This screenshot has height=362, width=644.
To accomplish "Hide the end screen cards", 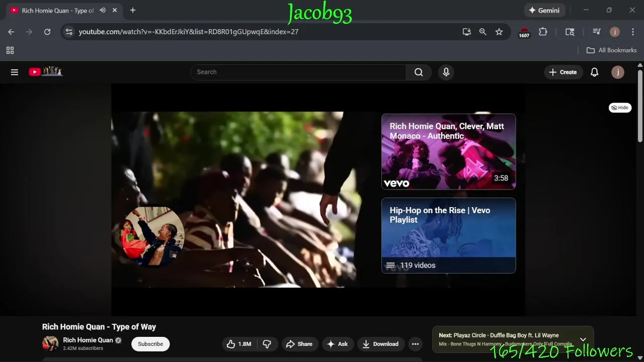I will pyautogui.click(x=620, y=108).
